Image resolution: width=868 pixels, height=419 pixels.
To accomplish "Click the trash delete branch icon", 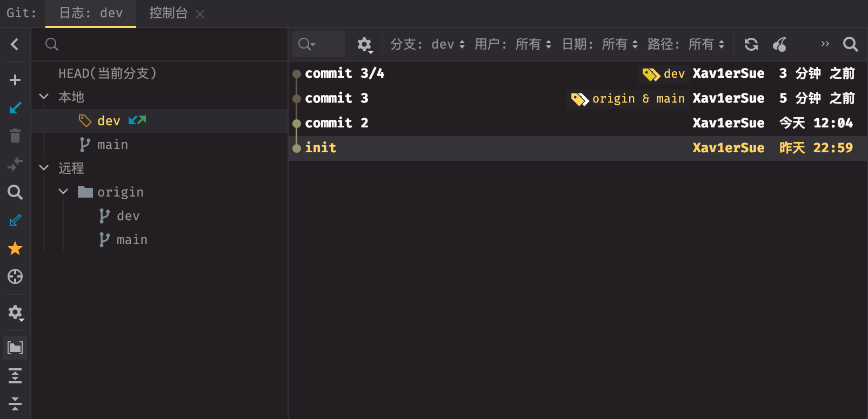I will 15,136.
